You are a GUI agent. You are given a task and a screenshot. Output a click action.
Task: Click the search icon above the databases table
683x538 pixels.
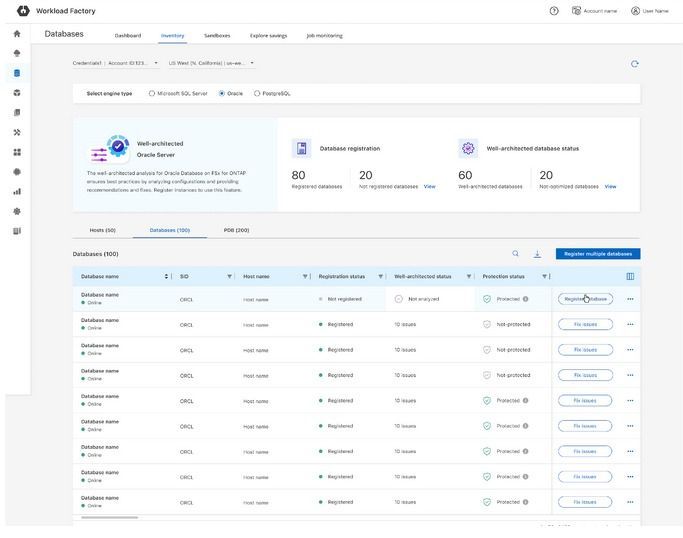[516, 254]
